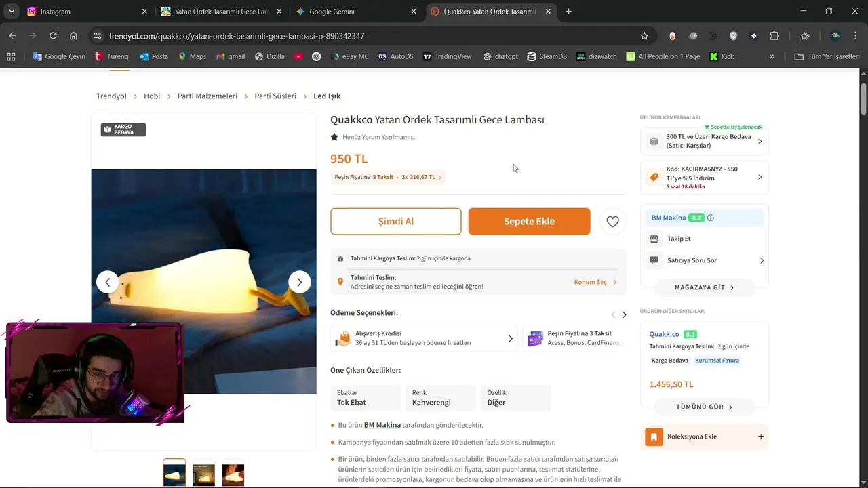The width and height of the screenshot is (868, 488).
Task: Click the Tek Ebat size value
Action: [351, 403]
